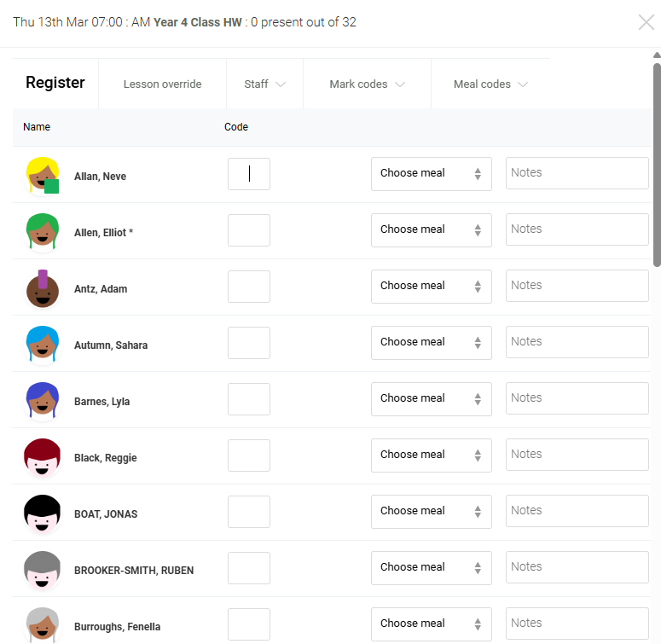Viewport: 661px width, 644px height.
Task: Click the Notes field for Autumn, Sahara
Action: (577, 342)
